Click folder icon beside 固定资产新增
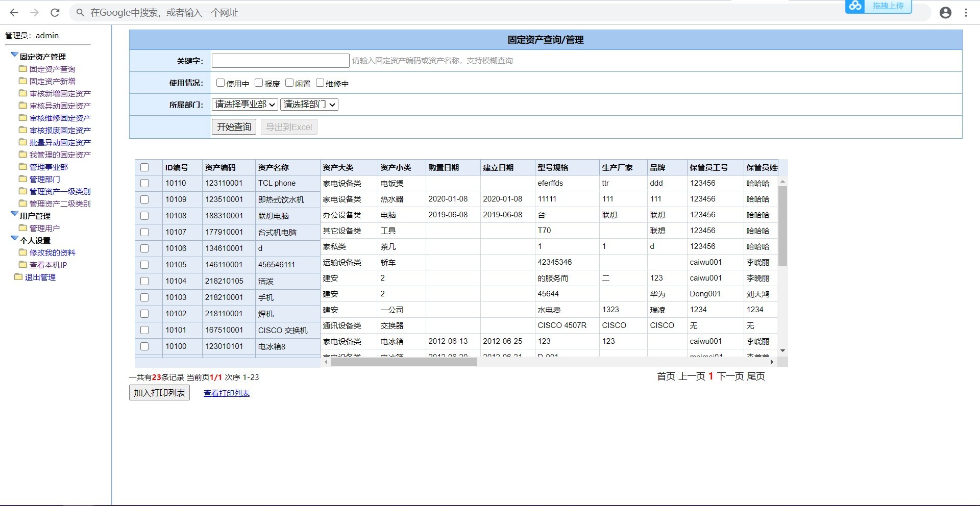980x506 pixels. coord(23,81)
